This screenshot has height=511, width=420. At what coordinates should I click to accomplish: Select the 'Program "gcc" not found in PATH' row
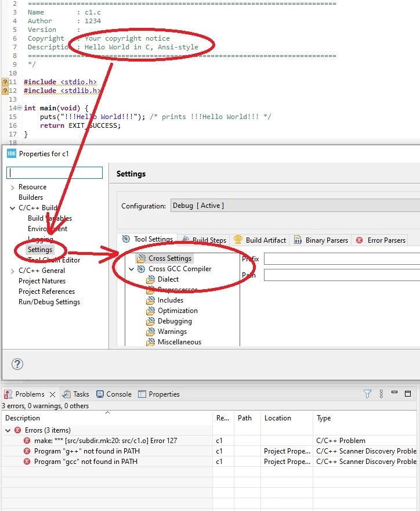(209, 462)
